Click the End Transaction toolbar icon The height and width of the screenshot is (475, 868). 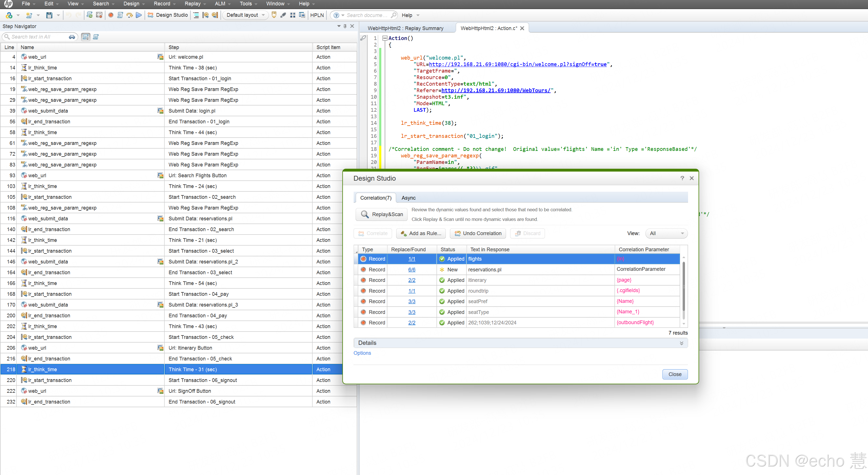(215, 15)
